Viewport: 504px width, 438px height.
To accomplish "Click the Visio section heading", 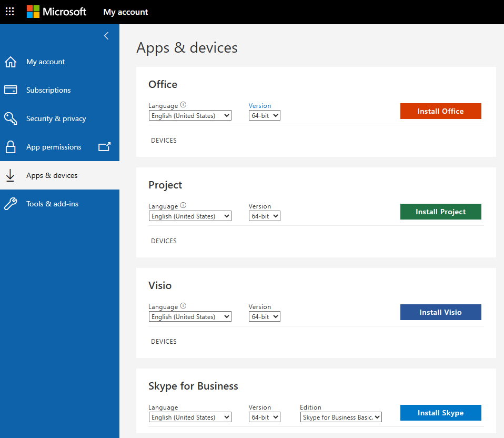I will coord(160,285).
